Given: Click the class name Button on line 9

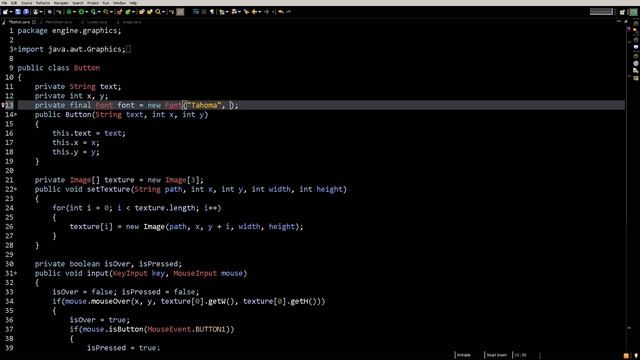Looking at the screenshot, I should [x=87, y=68].
